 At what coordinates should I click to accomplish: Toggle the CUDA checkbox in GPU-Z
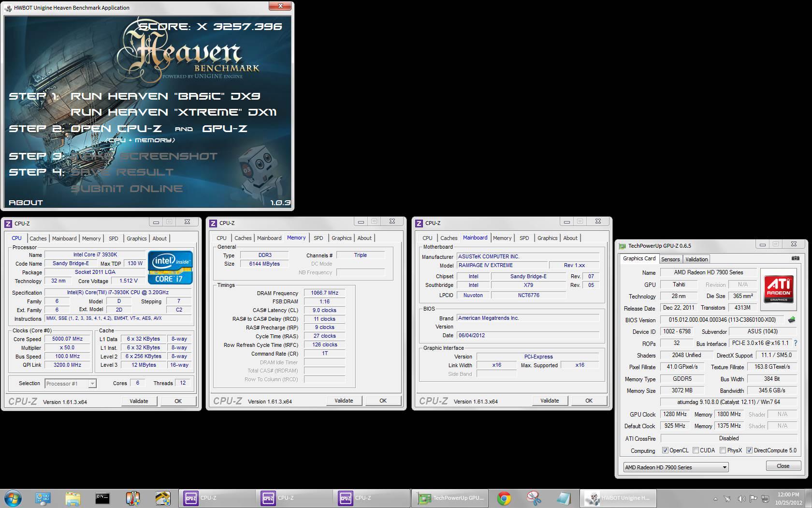(x=696, y=450)
